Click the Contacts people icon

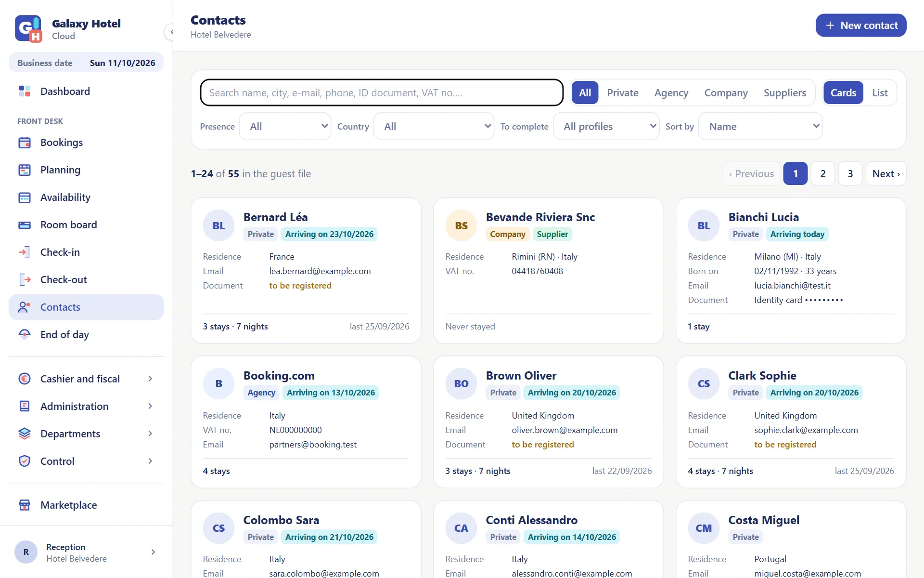tap(25, 307)
